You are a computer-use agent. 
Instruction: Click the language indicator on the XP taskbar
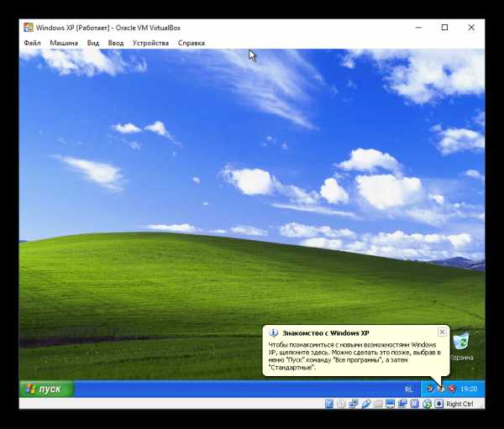pos(408,390)
